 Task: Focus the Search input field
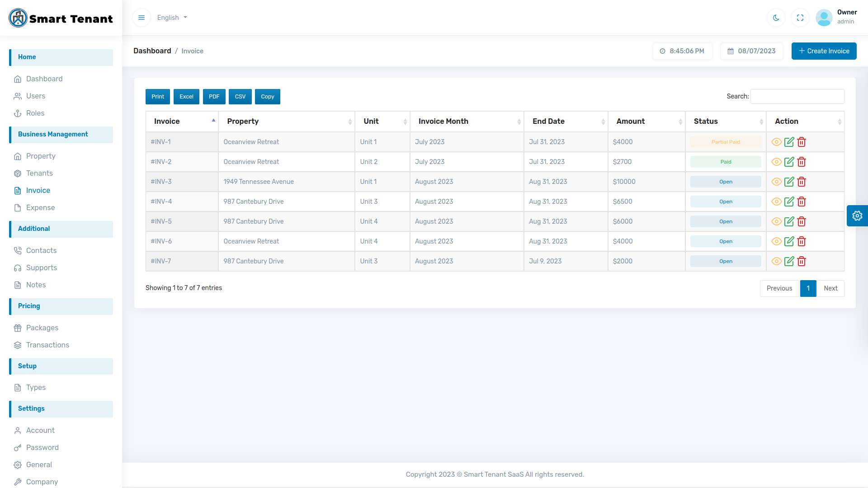(797, 96)
